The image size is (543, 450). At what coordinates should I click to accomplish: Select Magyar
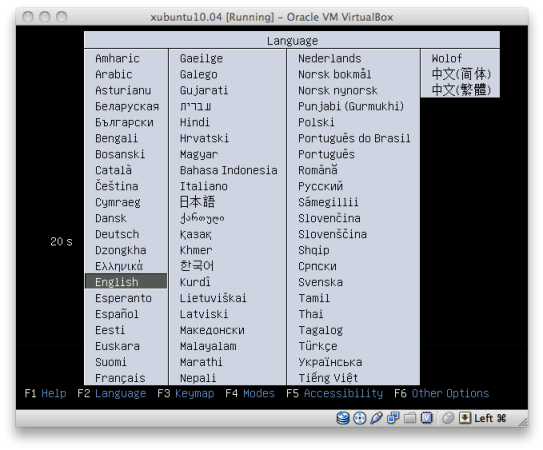(x=199, y=154)
